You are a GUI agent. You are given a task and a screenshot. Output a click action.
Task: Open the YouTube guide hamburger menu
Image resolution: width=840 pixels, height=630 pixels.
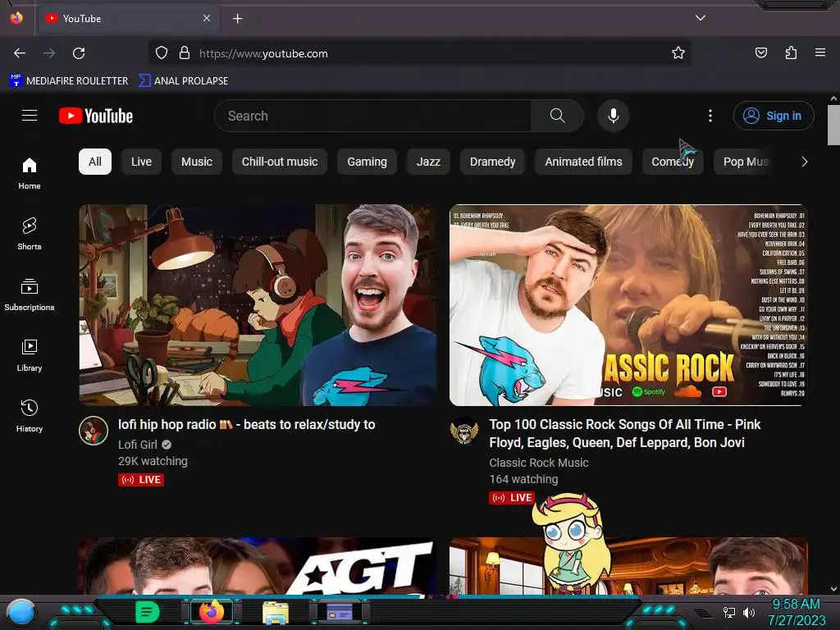30,115
